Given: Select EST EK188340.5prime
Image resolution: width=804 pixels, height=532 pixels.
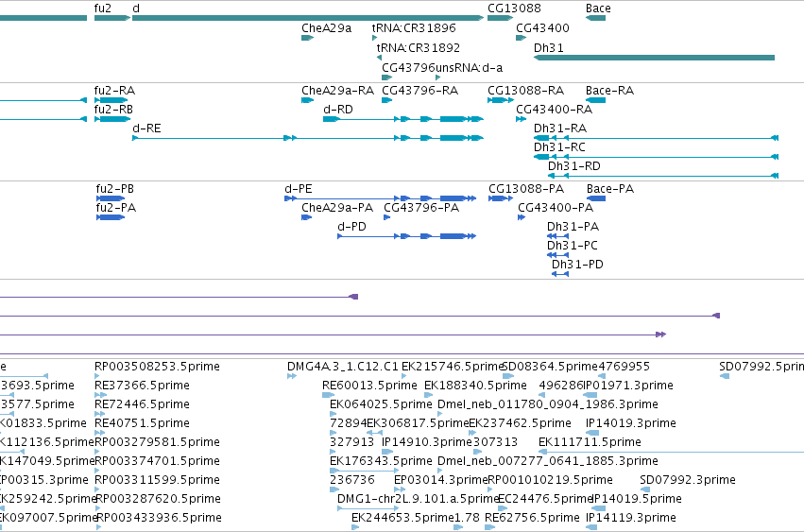Looking at the screenshot, I should tap(475, 386).
